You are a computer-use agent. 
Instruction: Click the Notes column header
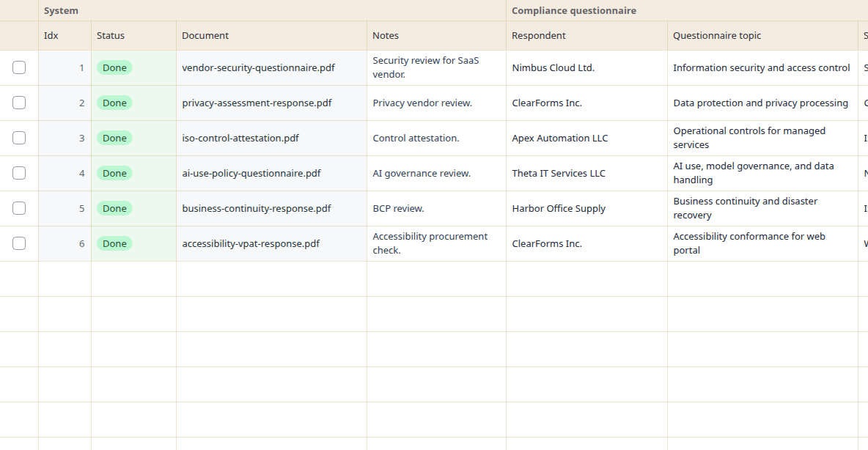click(436, 35)
